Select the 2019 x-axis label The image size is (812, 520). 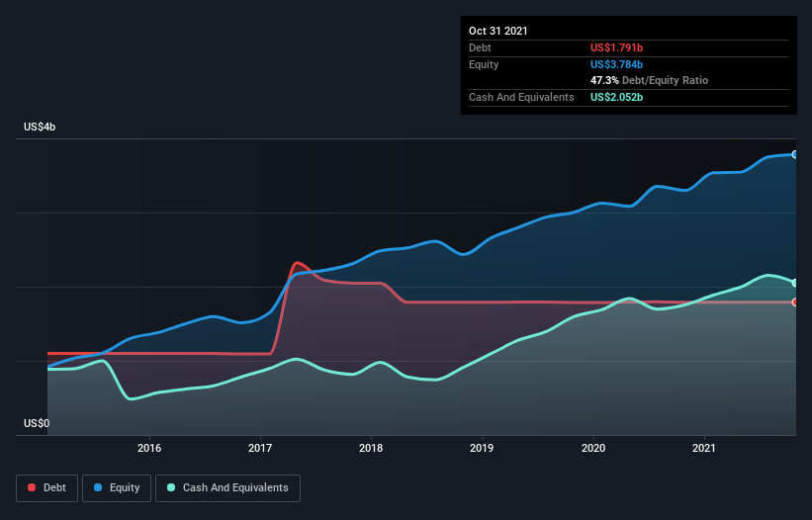pyautogui.click(x=482, y=448)
